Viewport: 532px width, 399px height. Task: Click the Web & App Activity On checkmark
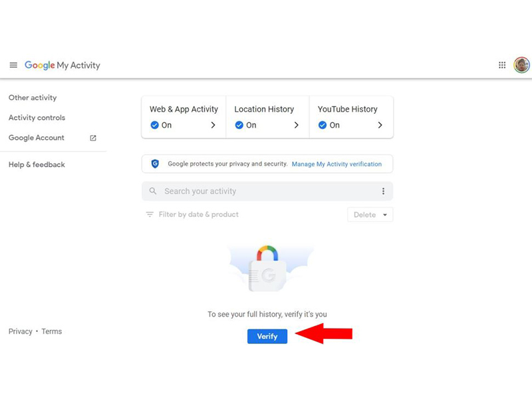point(154,125)
